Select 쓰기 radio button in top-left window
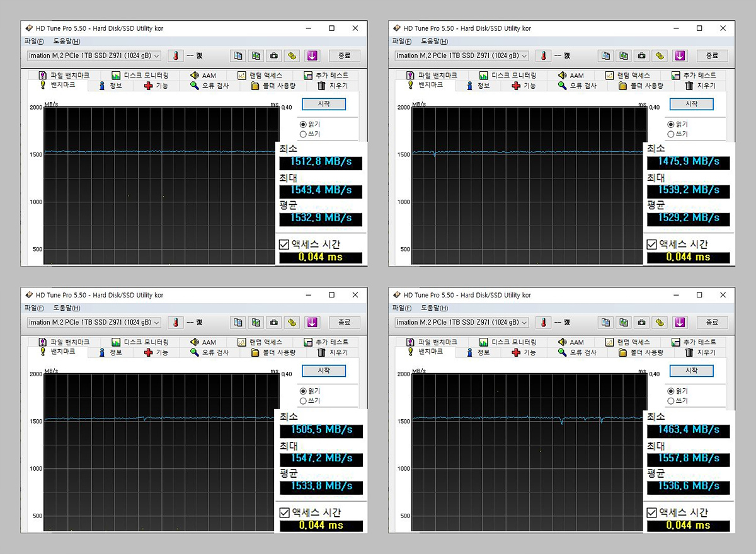Image resolution: width=756 pixels, height=554 pixels. [303, 134]
